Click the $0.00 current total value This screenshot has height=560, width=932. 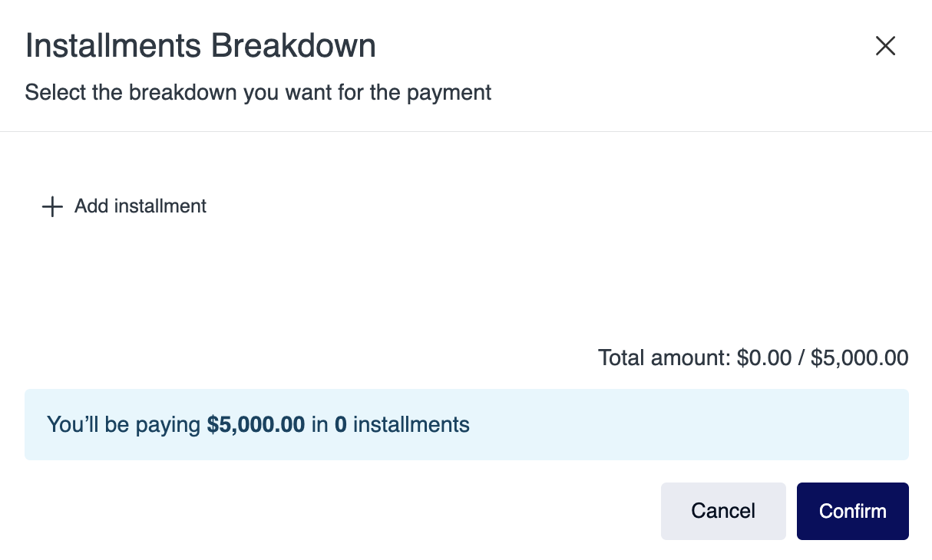[x=764, y=357]
